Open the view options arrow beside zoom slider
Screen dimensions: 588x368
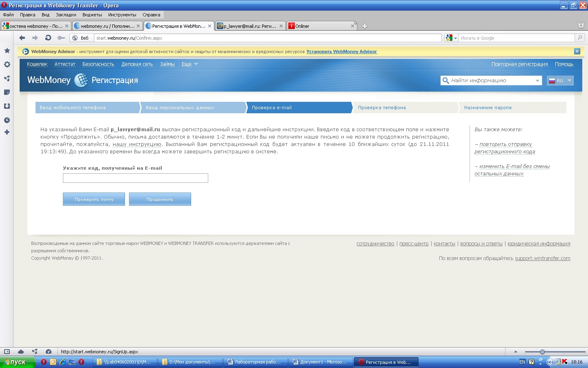pos(516,352)
